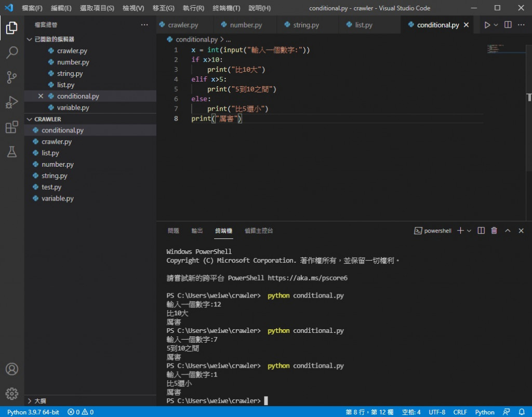The height and width of the screenshot is (417, 532).
Task: Click the VS Code logo icon
Action: pos(9,7)
